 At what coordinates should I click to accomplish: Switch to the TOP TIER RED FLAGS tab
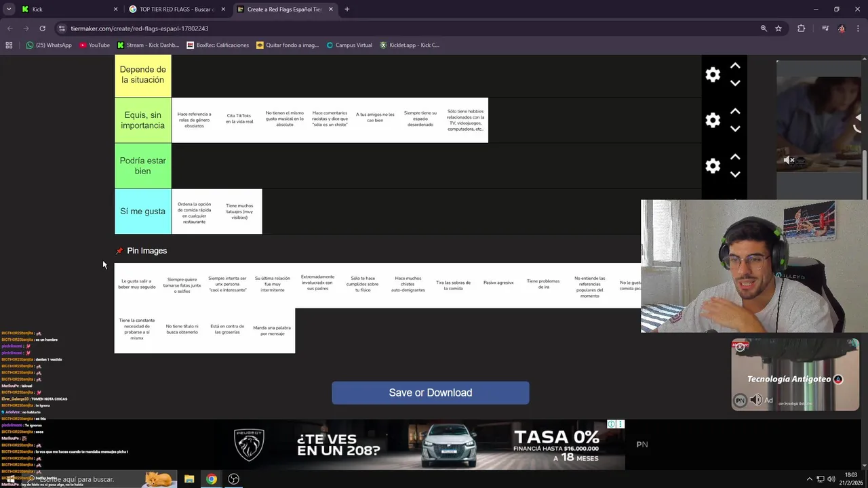(x=176, y=9)
